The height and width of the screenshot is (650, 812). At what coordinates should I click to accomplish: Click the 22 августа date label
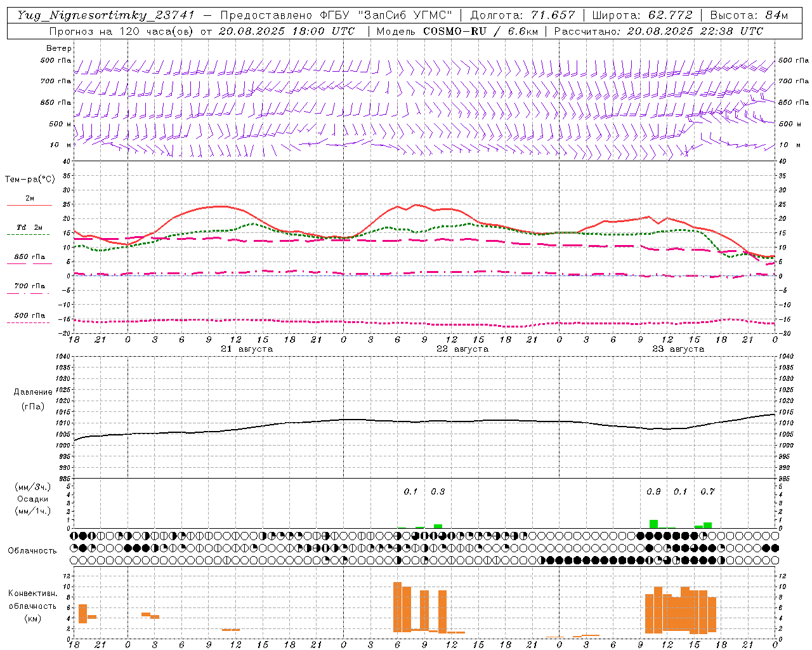[462, 349]
